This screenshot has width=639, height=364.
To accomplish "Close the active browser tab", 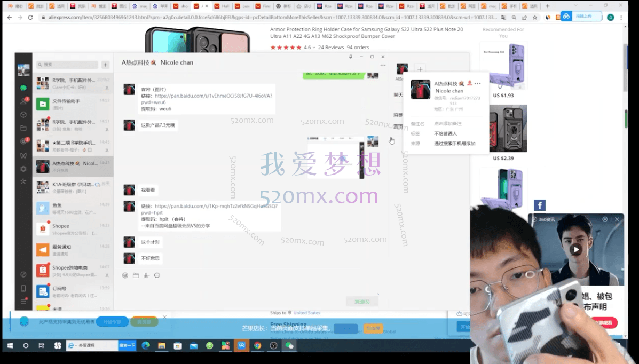I will point(207,6).
